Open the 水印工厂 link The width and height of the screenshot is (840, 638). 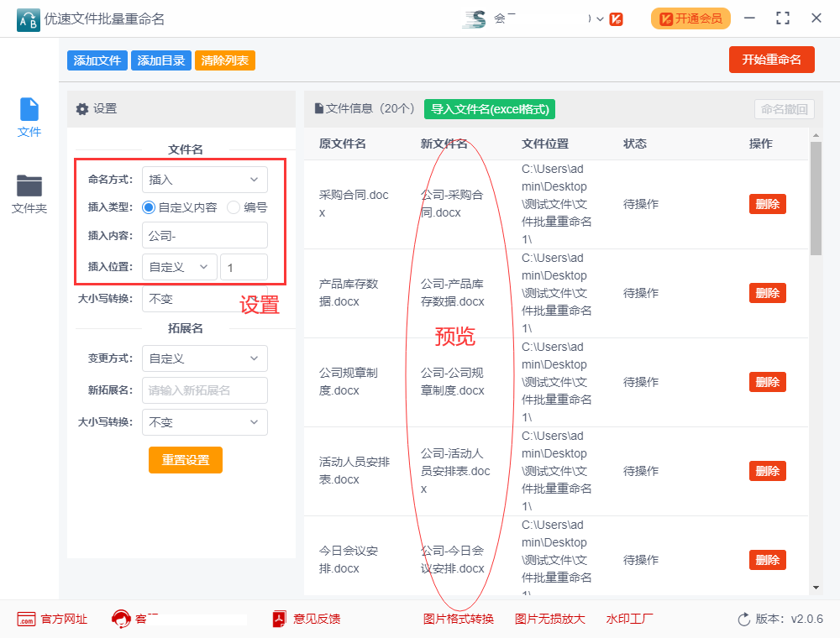629,620
